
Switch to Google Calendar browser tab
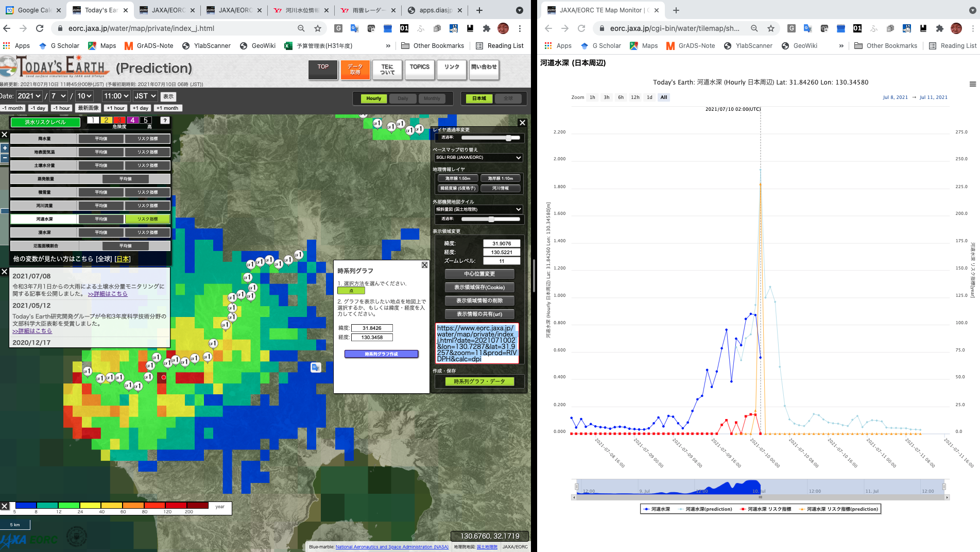(x=34, y=10)
